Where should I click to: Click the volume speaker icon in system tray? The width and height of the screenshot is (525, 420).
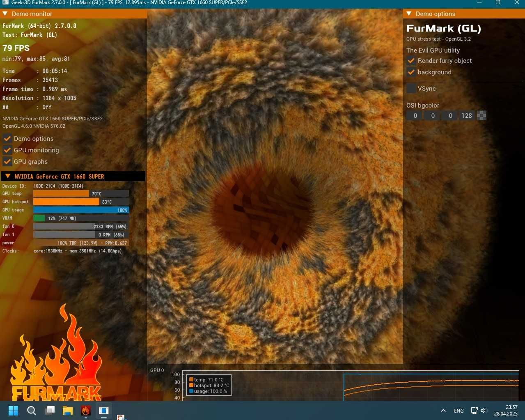[x=484, y=411]
